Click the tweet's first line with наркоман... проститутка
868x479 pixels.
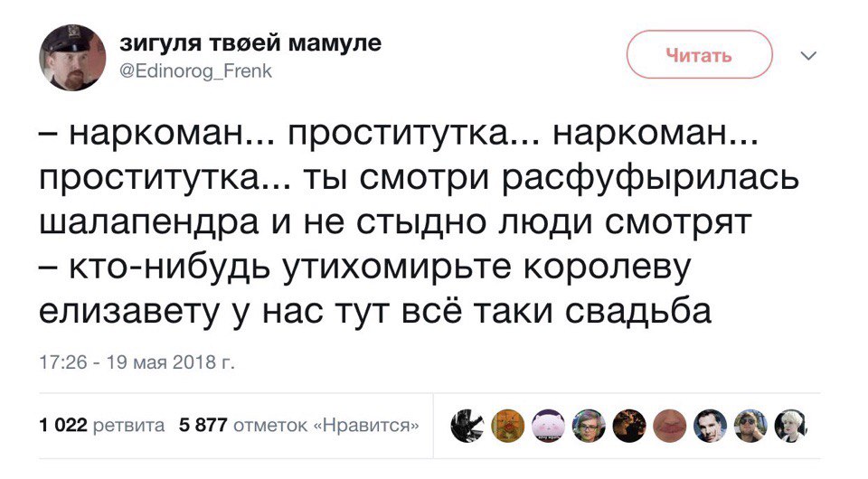[x=399, y=135]
